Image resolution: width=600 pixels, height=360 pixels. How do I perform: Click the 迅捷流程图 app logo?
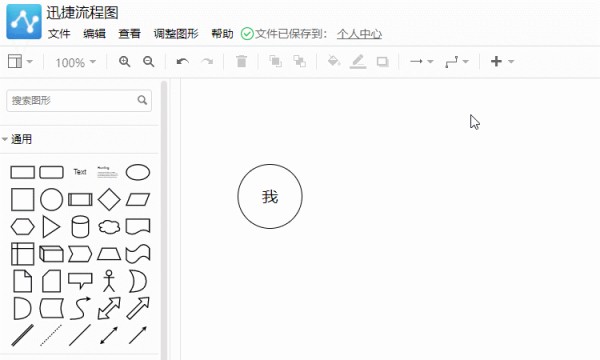point(24,21)
